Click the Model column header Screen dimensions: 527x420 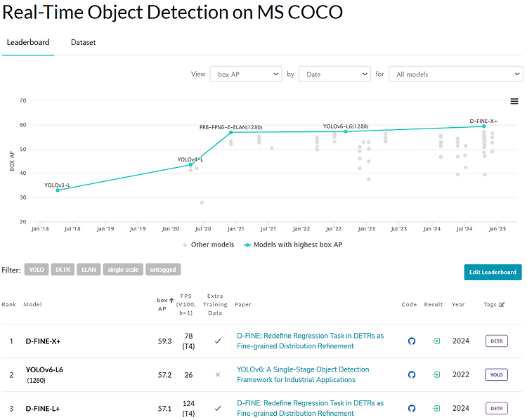(32, 304)
